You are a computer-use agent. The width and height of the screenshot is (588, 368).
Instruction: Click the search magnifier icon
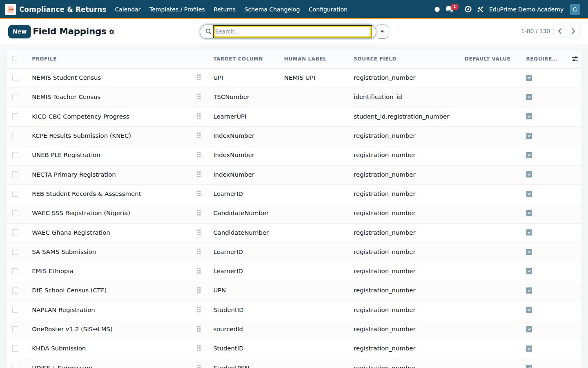click(x=208, y=31)
